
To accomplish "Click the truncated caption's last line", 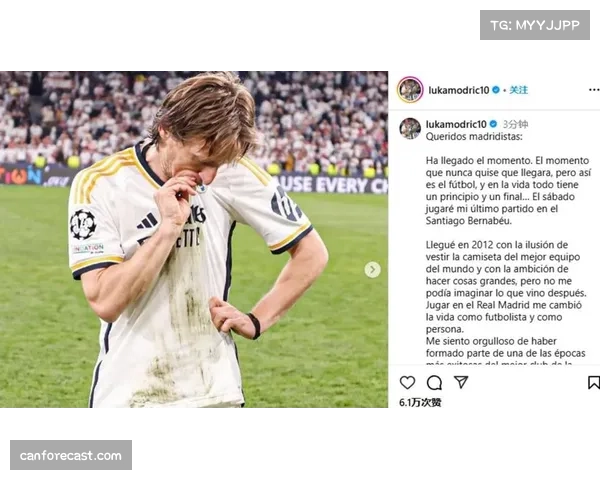I will click(499, 362).
